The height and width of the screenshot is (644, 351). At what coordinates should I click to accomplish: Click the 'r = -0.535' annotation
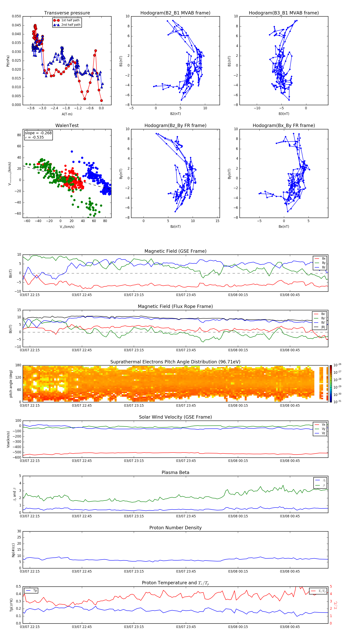point(34,137)
